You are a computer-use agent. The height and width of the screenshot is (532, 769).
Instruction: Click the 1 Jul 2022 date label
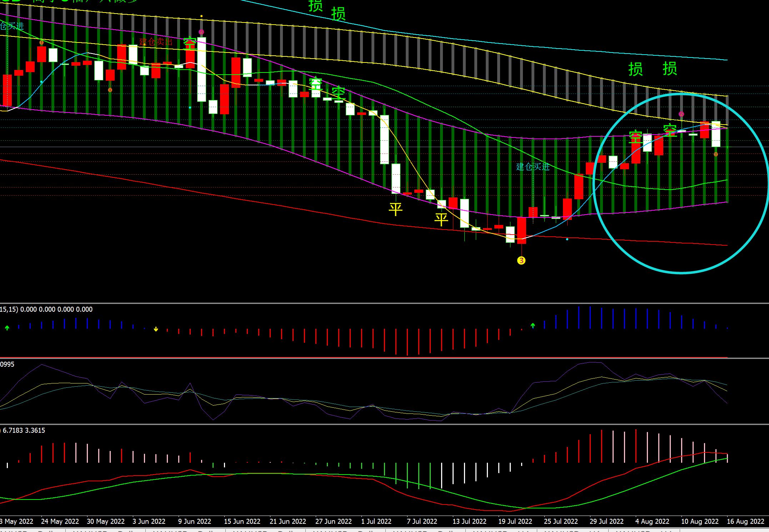376,521
